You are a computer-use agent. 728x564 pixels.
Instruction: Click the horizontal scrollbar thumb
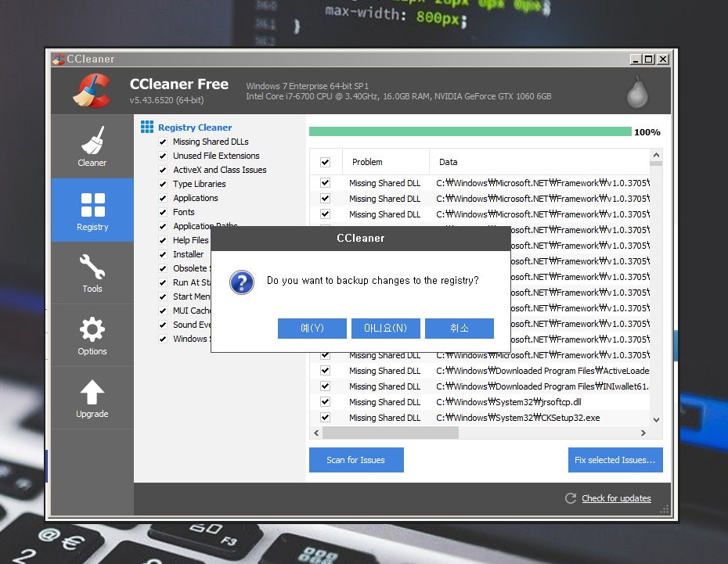pos(391,433)
